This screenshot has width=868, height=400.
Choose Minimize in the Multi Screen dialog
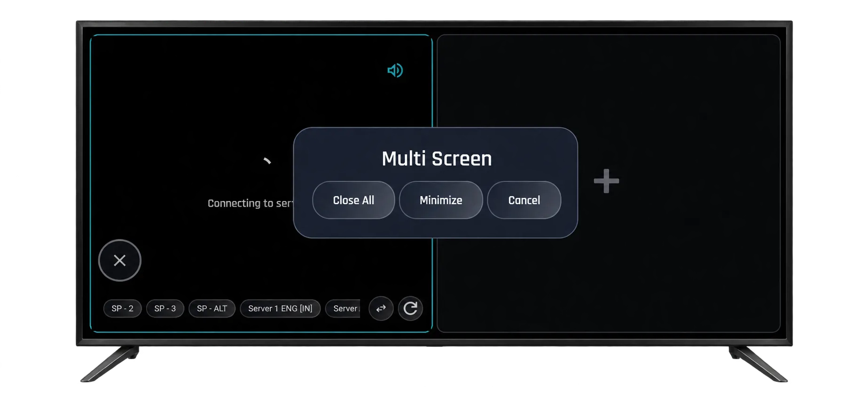pyautogui.click(x=441, y=200)
